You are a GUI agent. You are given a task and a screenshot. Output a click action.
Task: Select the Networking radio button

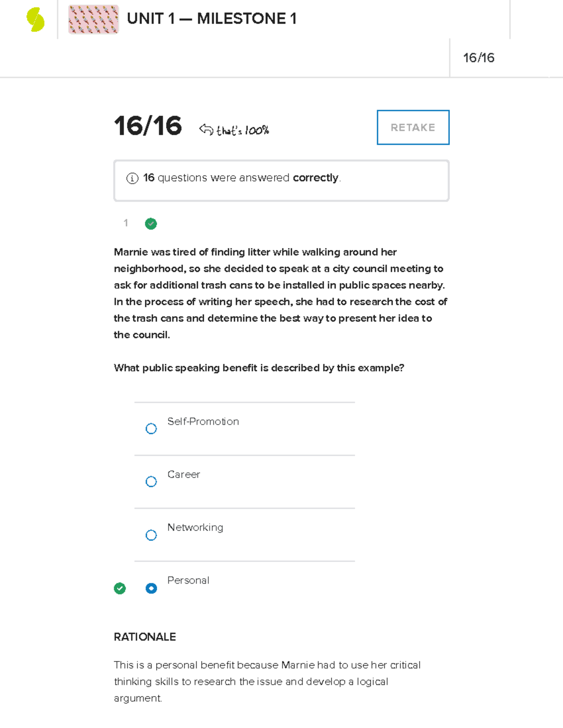(151, 535)
